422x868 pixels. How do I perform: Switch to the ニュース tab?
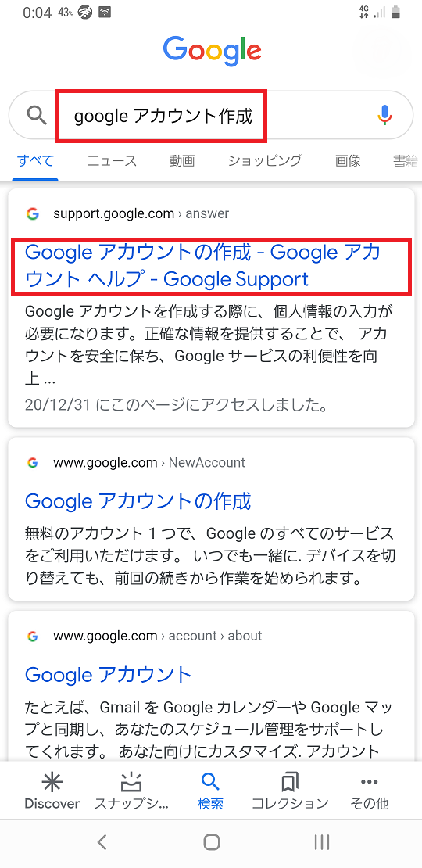(112, 161)
